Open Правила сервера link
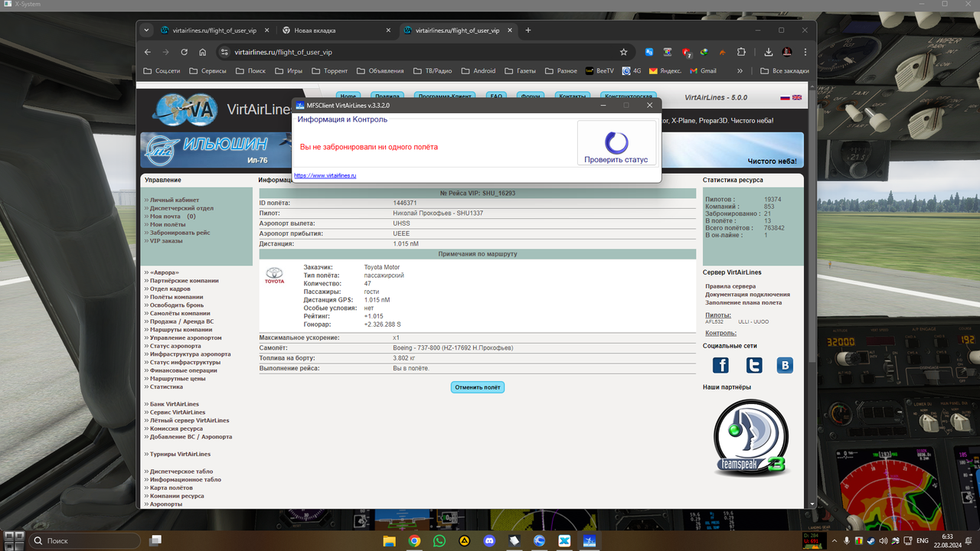The width and height of the screenshot is (980, 551). [x=730, y=286]
